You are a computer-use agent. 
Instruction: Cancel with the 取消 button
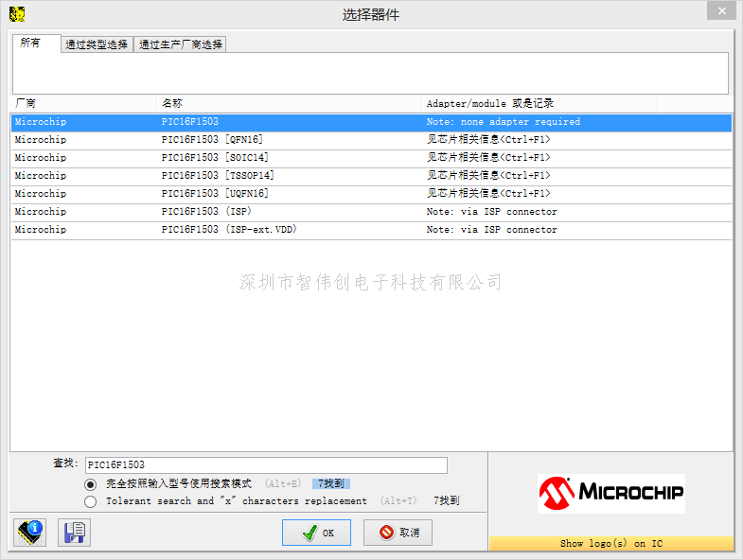click(x=398, y=533)
